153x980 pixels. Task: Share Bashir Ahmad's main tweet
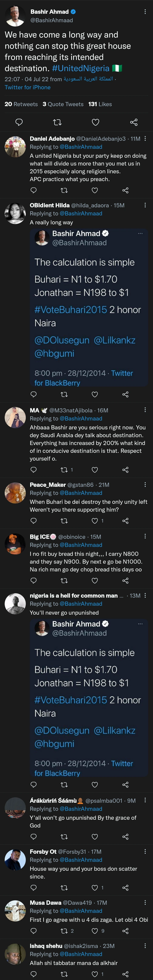click(x=134, y=122)
